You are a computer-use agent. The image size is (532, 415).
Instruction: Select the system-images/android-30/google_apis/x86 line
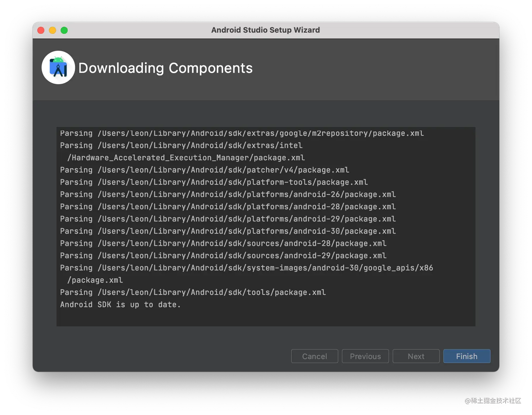click(x=247, y=268)
